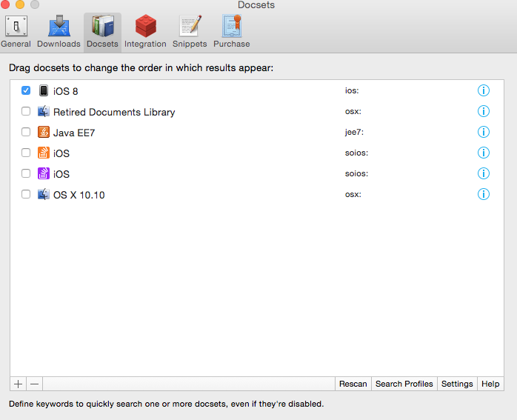Close the Docsets window

tap(5, 4)
